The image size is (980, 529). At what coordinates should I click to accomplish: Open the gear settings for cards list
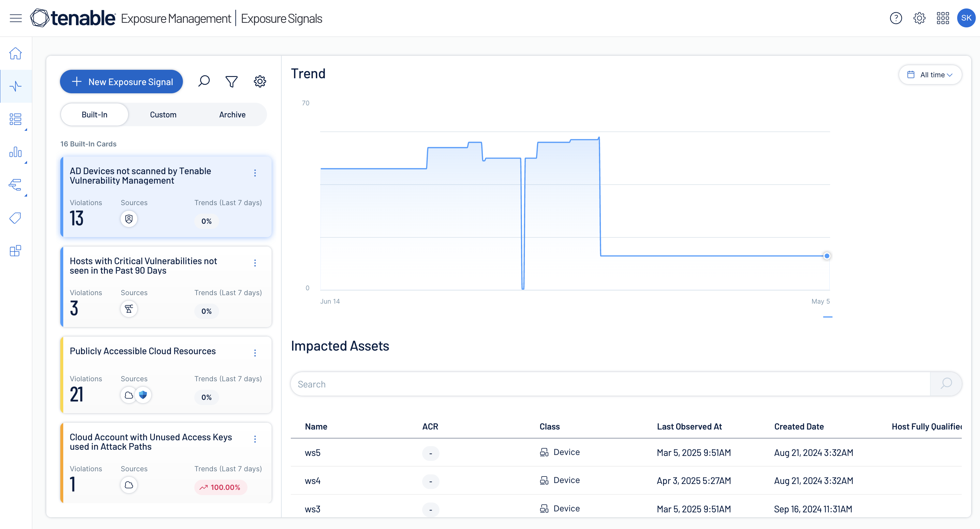point(260,81)
